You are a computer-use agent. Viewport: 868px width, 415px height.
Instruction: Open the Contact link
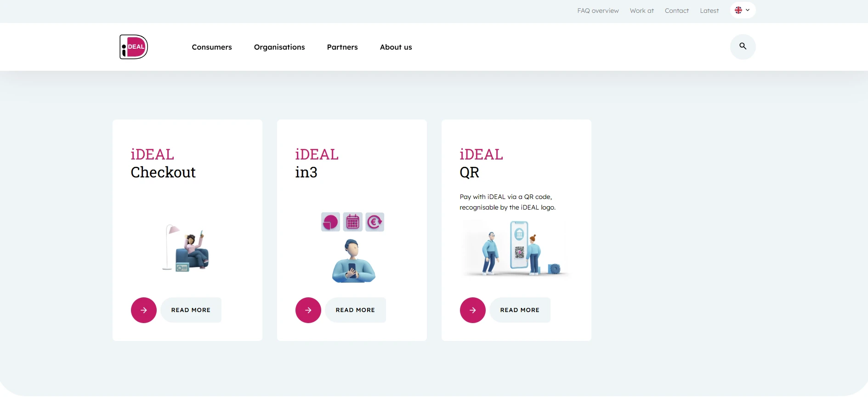[676, 11]
